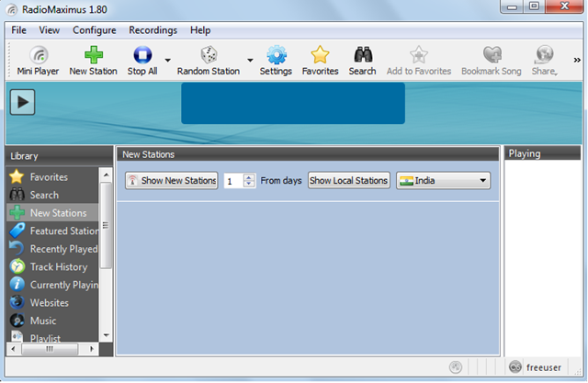Open the Help menu
The image size is (588, 383).
pos(200,30)
